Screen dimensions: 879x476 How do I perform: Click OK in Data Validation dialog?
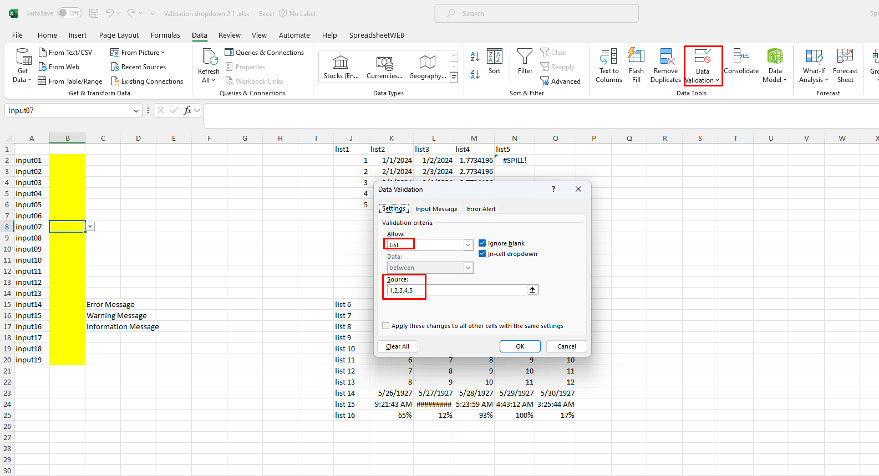[x=520, y=346]
